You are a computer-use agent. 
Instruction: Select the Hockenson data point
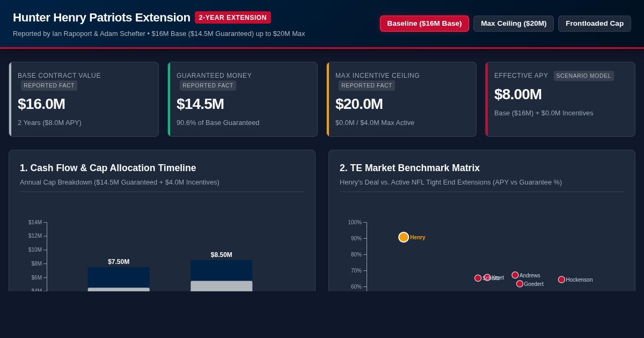point(561,280)
